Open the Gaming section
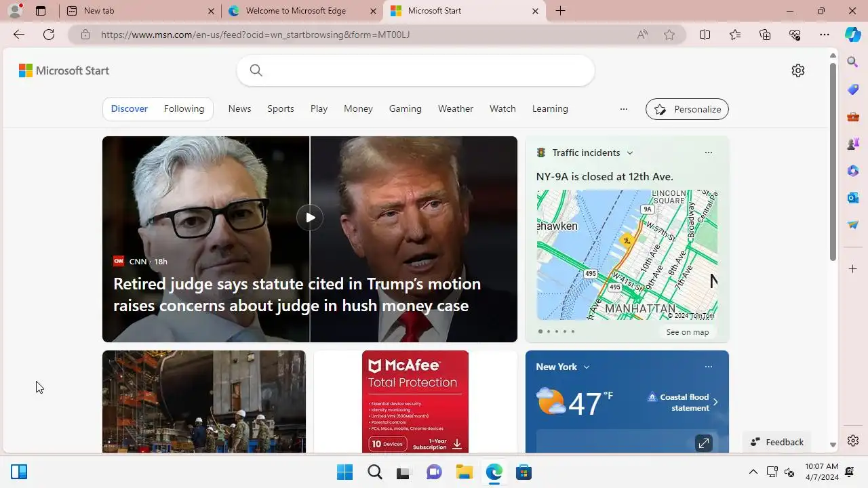Image resolution: width=868 pixels, height=488 pixels. click(x=406, y=108)
